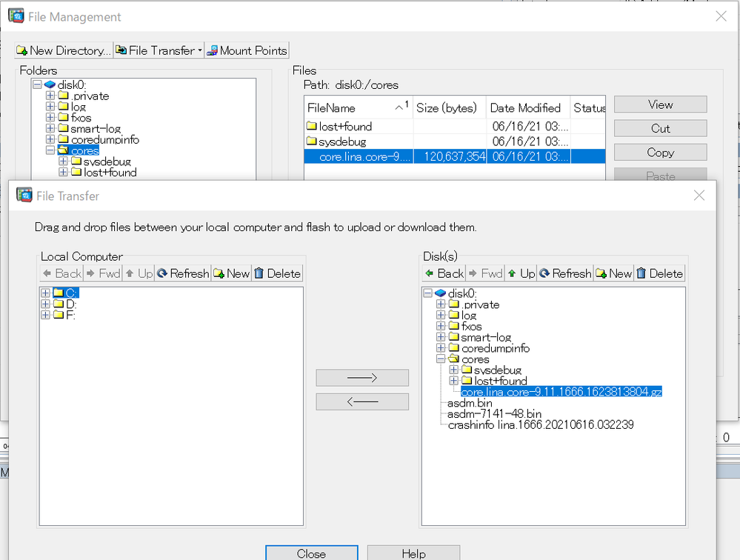This screenshot has height=560, width=740.
Task: Click the right arrow transfer button
Action: pyautogui.click(x=362, y=378)
